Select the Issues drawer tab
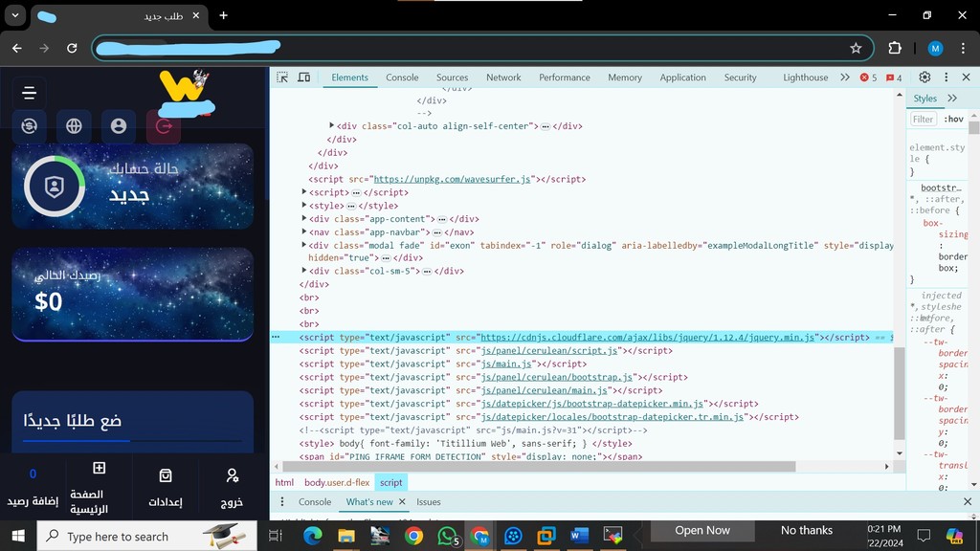The height and width of the screenshot is (551, 980). click(x=429, y=501)
